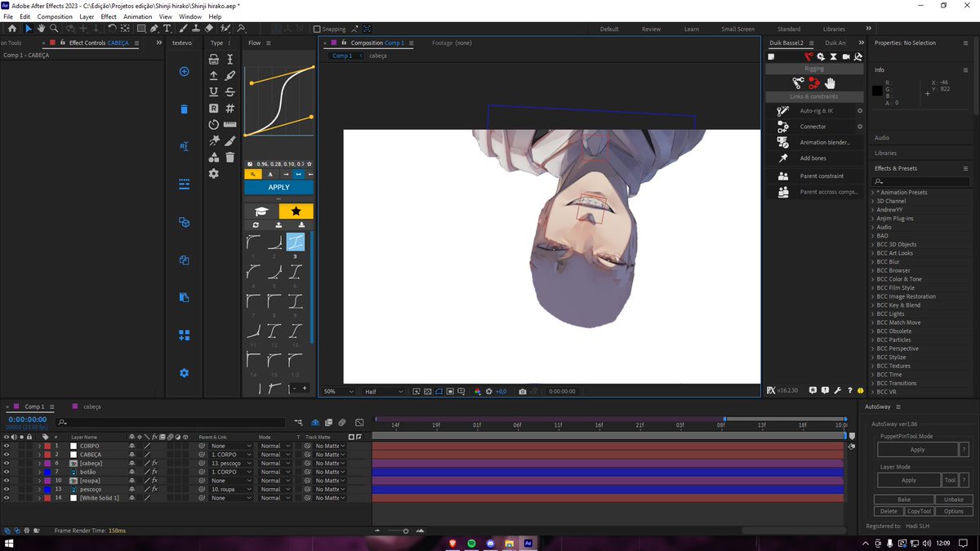Click the Add bones pin icon

click(x=783, y=158)
